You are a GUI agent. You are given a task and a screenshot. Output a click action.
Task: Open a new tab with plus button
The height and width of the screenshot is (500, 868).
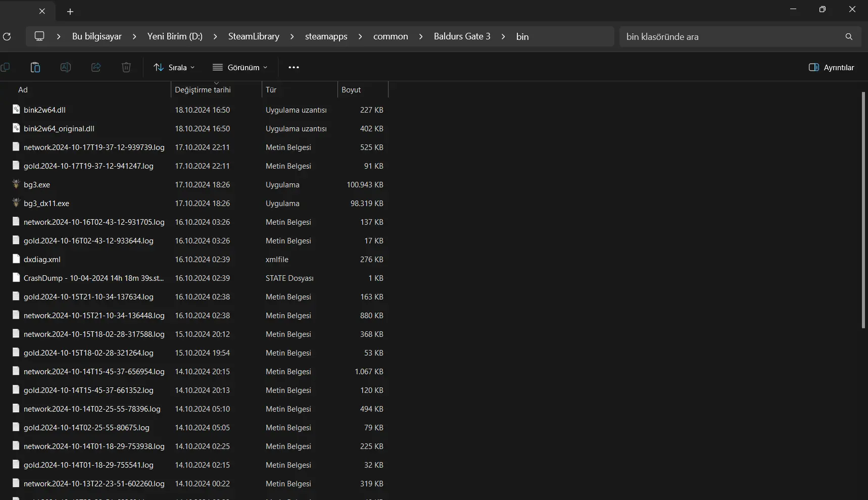click(70, 11)
